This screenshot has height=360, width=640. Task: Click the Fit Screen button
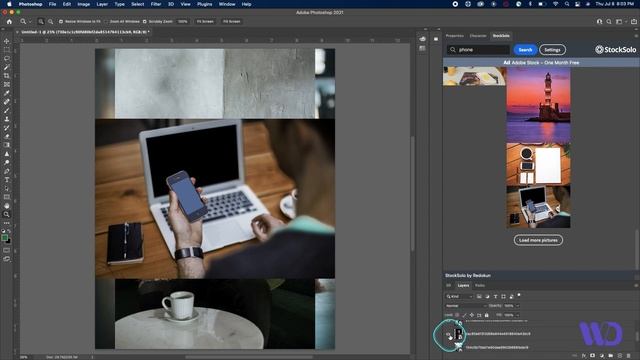click(x=205, y=21)
